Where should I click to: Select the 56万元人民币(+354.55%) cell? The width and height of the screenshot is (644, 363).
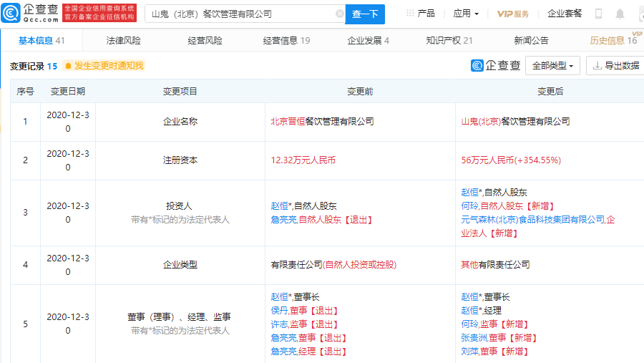pyautogui.click(x=550, y=160)
